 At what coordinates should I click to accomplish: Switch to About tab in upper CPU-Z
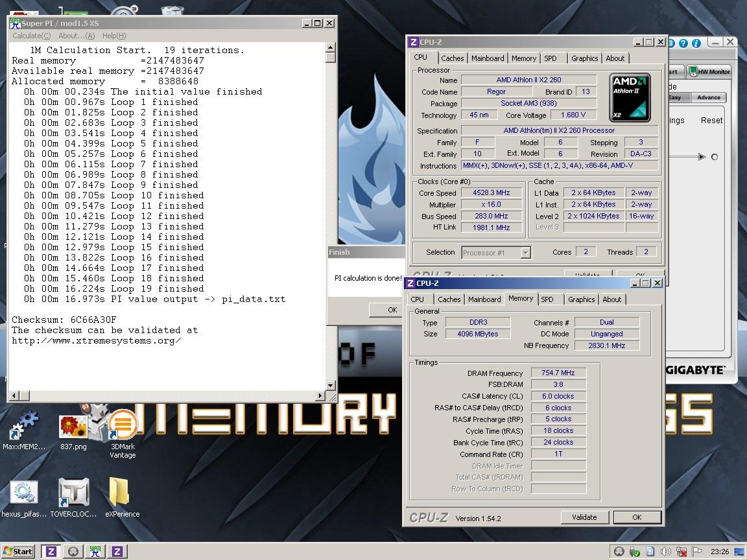(x=615, y=58)
